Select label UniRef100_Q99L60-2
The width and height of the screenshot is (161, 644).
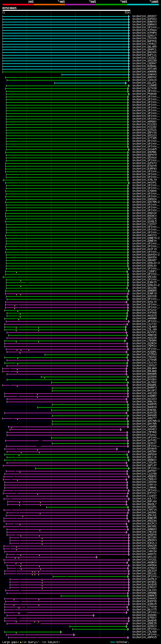click(146, 285)
